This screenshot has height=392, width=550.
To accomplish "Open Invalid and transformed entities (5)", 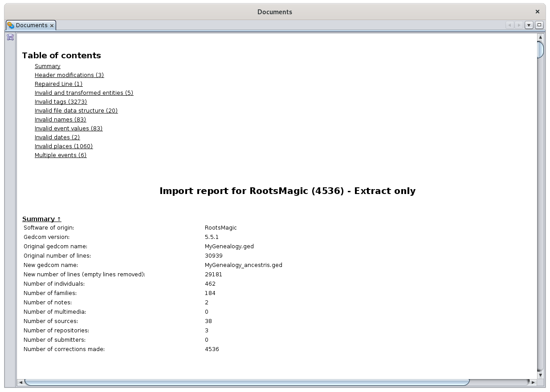I will pos(84,93).
